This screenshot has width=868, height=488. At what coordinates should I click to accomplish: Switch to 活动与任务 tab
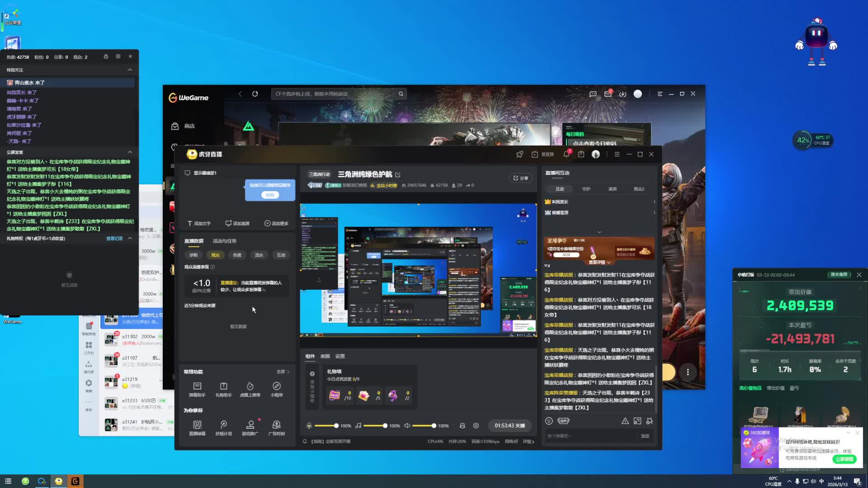[x=225, y=241]
